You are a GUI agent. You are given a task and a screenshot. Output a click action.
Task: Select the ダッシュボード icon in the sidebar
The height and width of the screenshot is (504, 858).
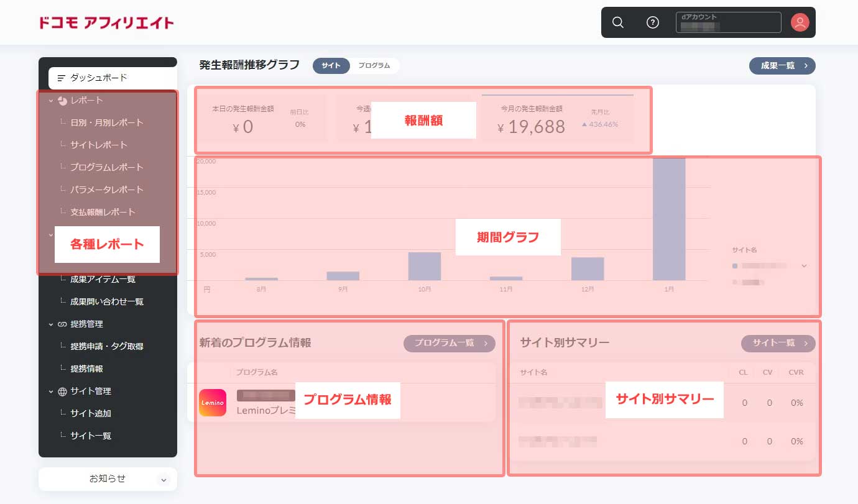pyautogui.click(x=60, y=78)
